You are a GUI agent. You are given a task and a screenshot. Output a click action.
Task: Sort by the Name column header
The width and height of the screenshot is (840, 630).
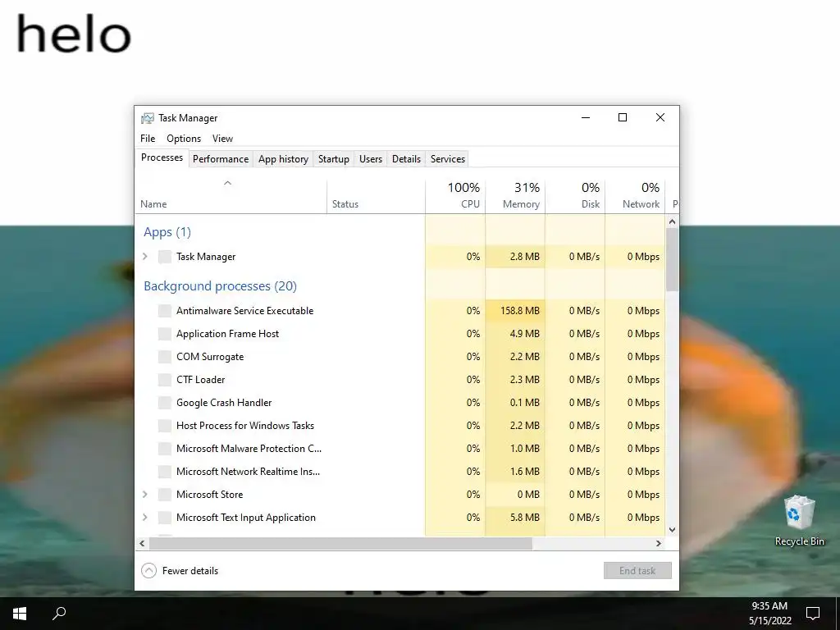tap(231, 197)
